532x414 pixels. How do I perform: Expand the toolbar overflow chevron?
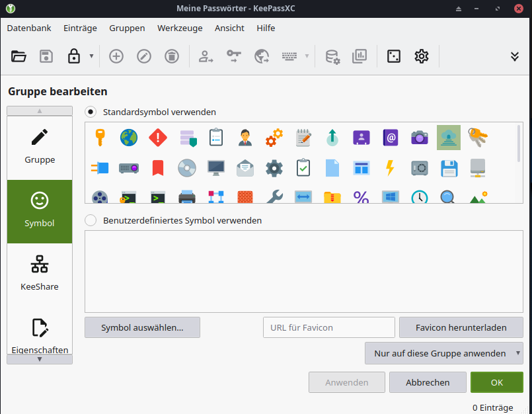[x=515, y=56]
